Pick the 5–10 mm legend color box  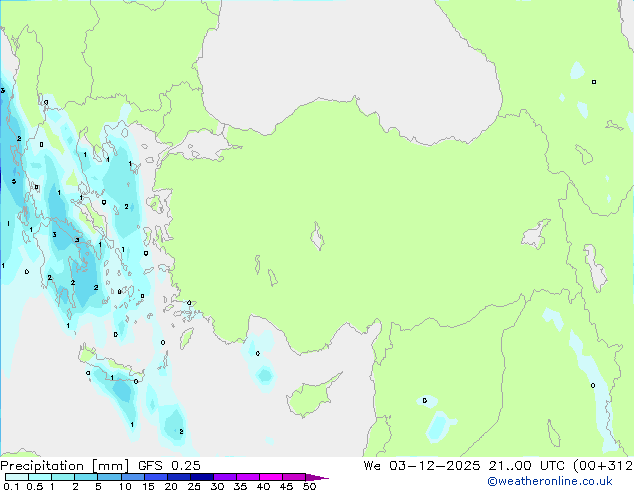coord(109,477)
